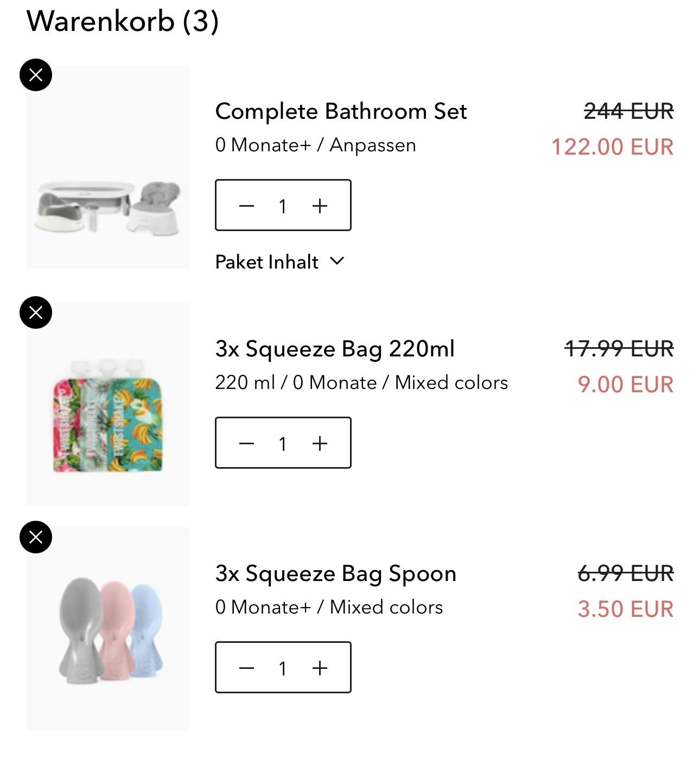
Task: Decrease quantity of Complete Bathroom Set
Action: coord(247,206)
